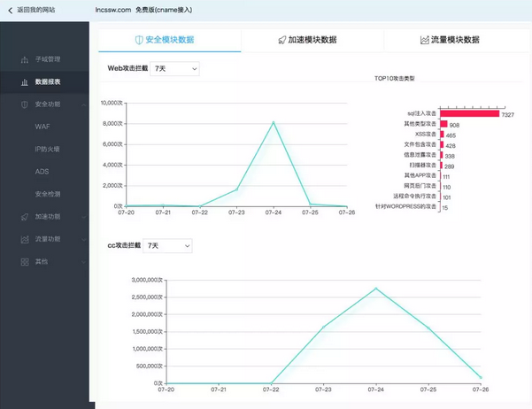The width and height of the screenshot is (532, 409).
Task: Click the cc攻击拦截 heading
Action: [124, 245]
